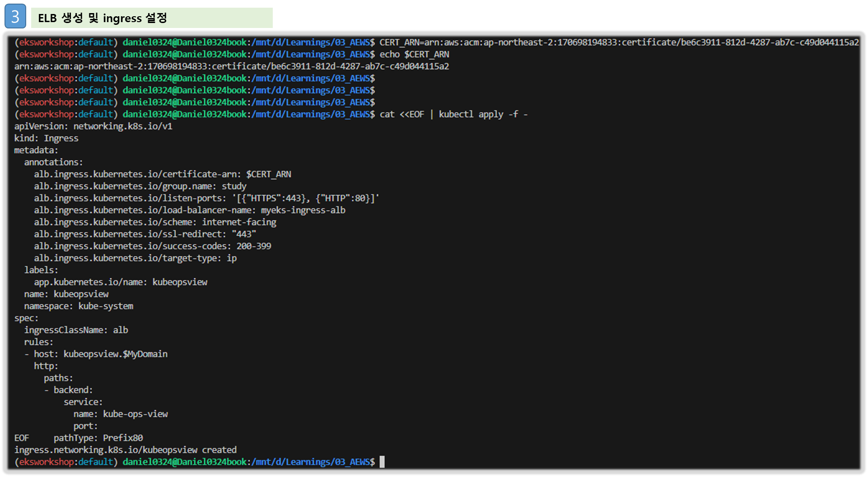The height and width of the screenshot is (477, 868).
Task: Click the certificate-arn: $CERT_ARN annotation
Action: pyautogui.click(x=163, y=174)
